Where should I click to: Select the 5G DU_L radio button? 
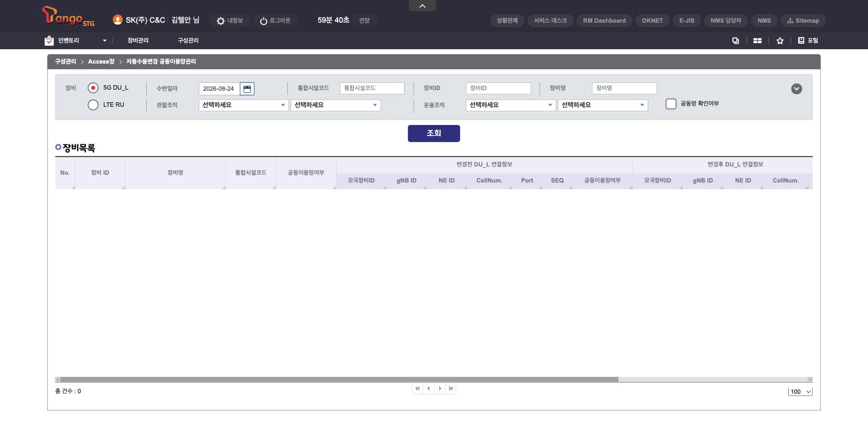[93, 88]
